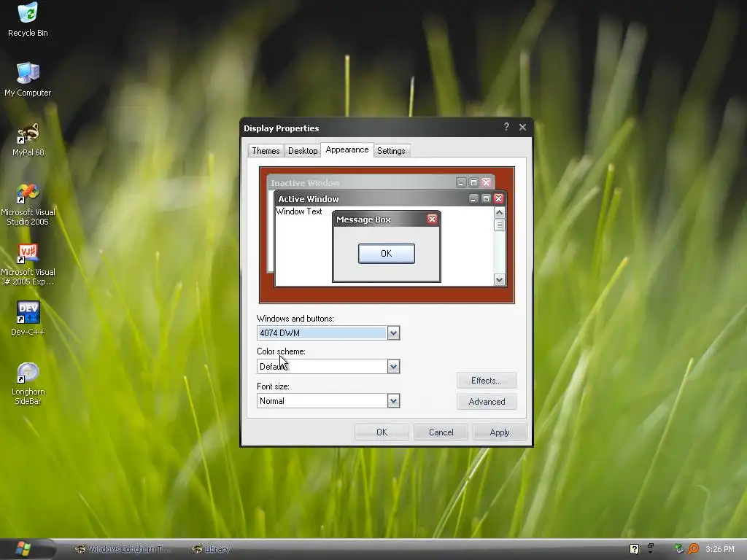747x560 pixels.
Task: Click the green network tray icon
Action: (679, 548)
